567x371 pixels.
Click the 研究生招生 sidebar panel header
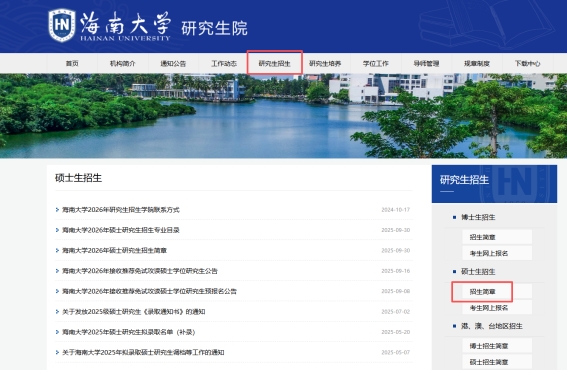(x=494, y=184)
